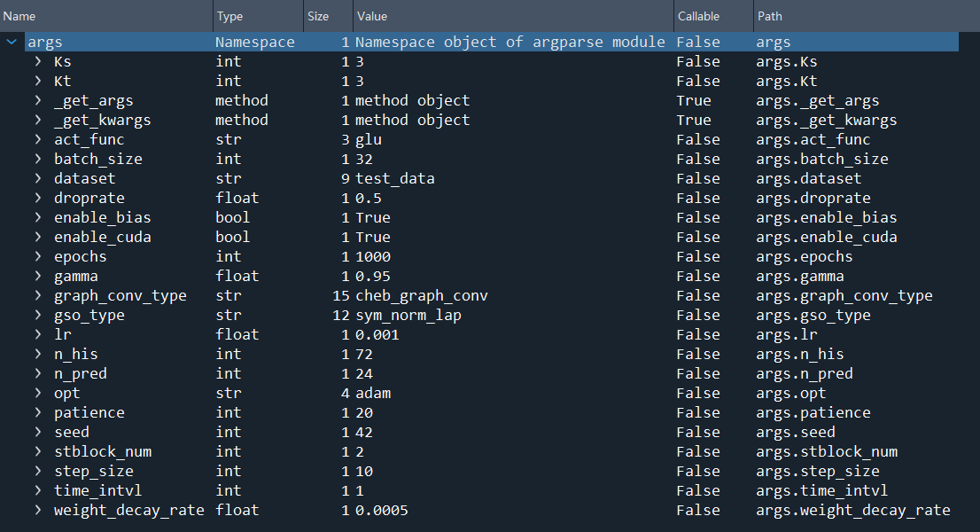
Task: Expand the _get_args method node
Action: coord(38,100)
